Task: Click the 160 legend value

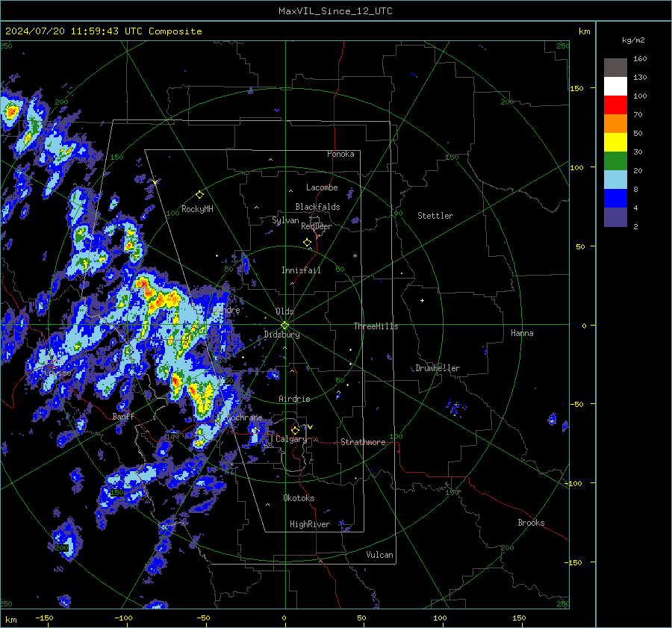Action: pyautogui.click(x=640, y=59)
